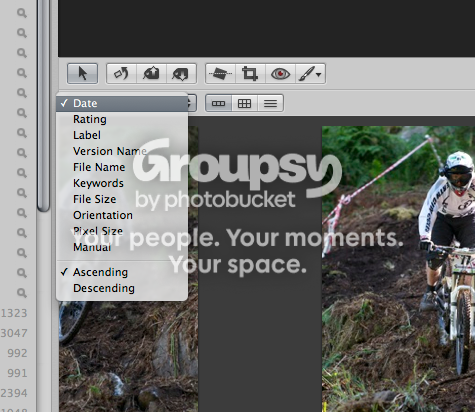
Task: Activate the Stamp tool
Action: 181,73
